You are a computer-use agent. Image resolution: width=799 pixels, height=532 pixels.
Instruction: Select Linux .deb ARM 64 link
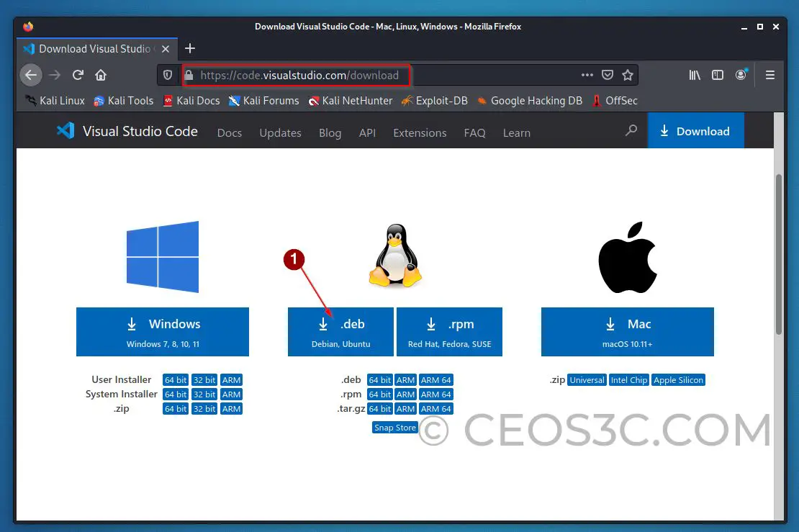(x=435, y=380)
